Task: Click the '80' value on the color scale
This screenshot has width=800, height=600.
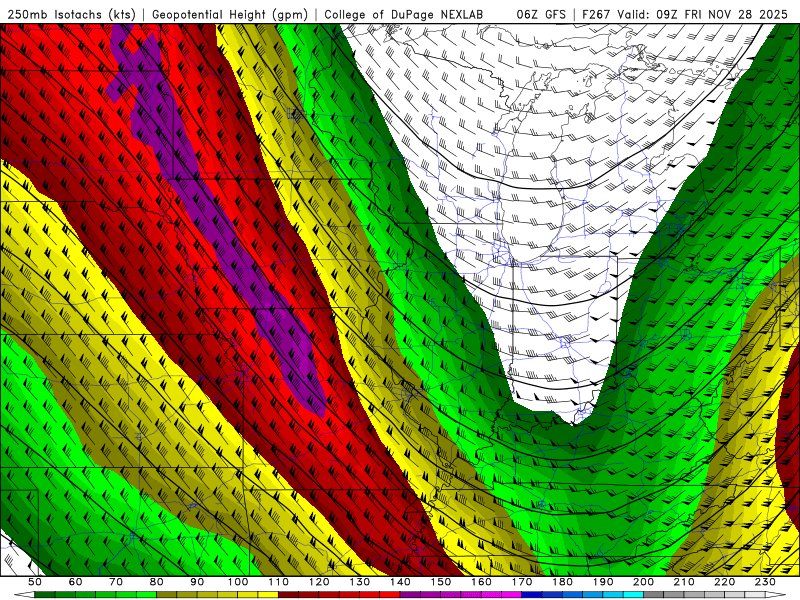Action: [157, 582]
